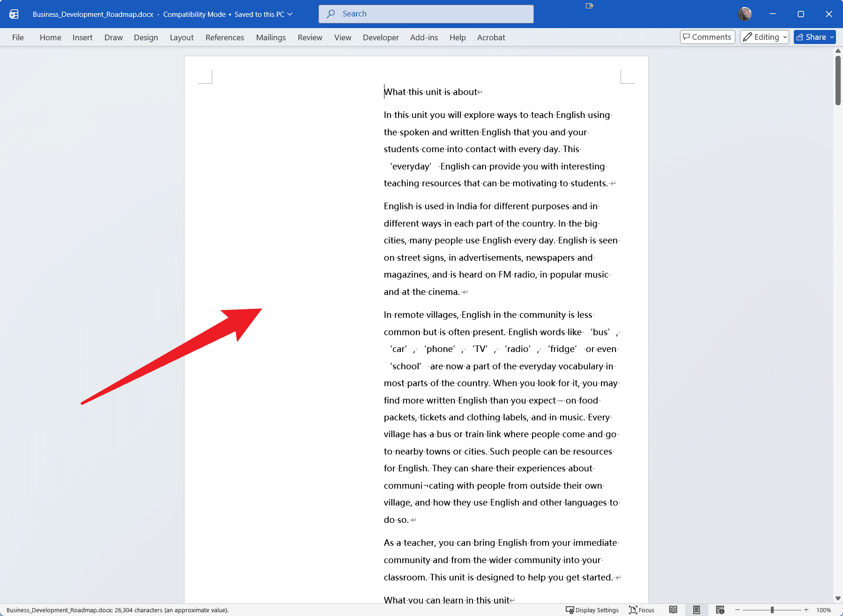Viewport: 843px width, 616px height.
Task: Click the Word application icon in title bar
Action: [x=14, y=14]
